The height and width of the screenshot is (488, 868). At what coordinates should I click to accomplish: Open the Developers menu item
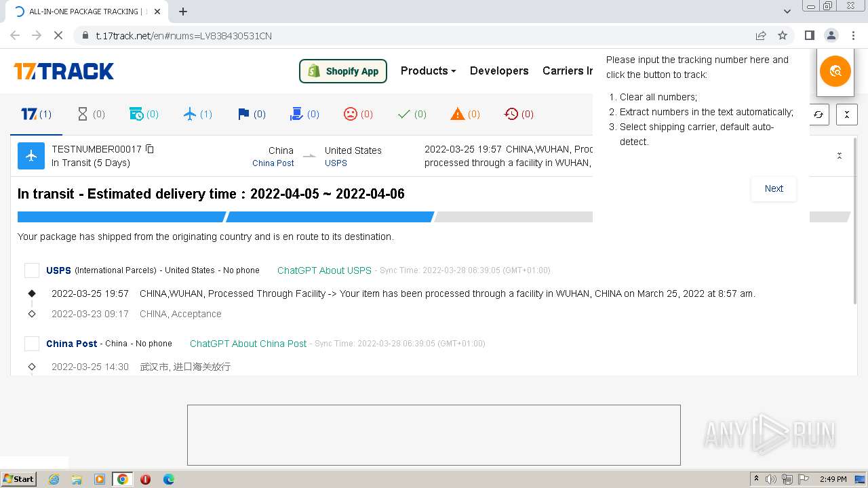[499, 70]
